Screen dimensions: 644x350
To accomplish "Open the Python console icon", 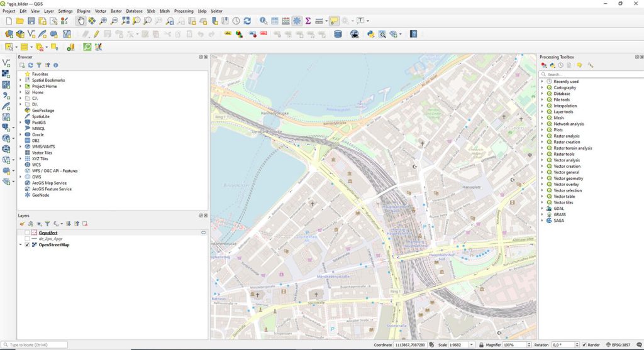I will (x=370, y=34).
